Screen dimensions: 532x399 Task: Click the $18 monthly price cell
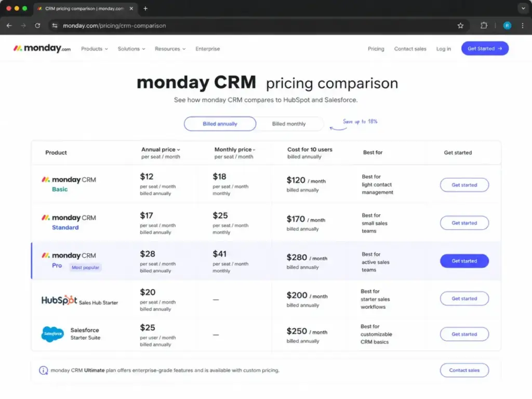tap(230, 184)
